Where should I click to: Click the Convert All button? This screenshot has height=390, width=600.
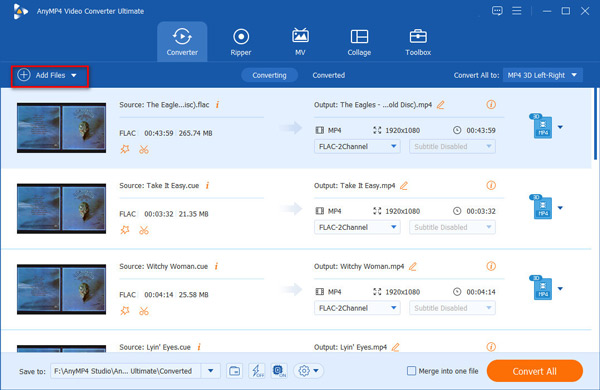pyautogui.click(x=535, y=371)
